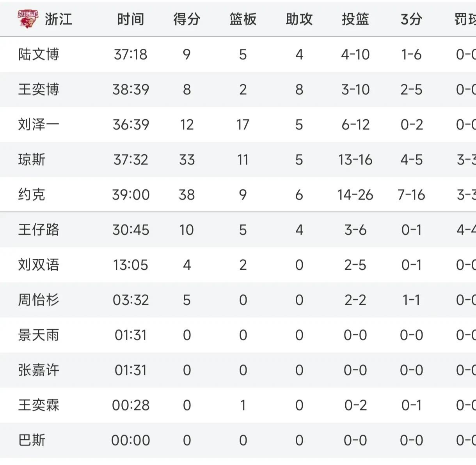Open player 陆文博's name link
Screen dimensions: 476x465
[39, 55]
